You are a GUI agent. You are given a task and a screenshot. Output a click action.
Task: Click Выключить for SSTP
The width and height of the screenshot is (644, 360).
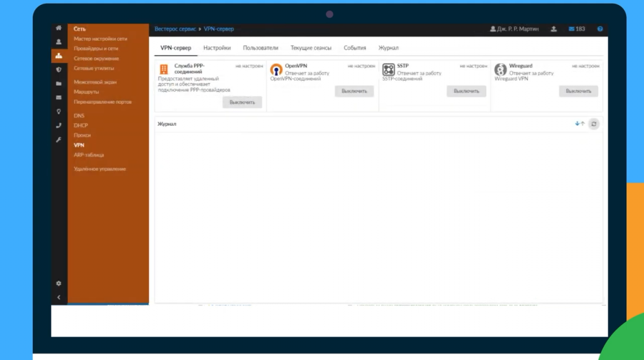(467, 91)
